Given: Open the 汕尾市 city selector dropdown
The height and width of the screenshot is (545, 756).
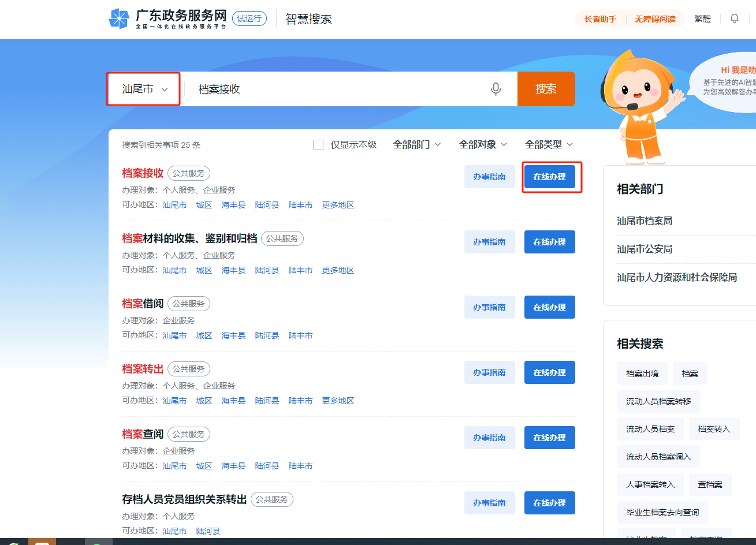Looking at the screenshot, I should tap(143, 88).
